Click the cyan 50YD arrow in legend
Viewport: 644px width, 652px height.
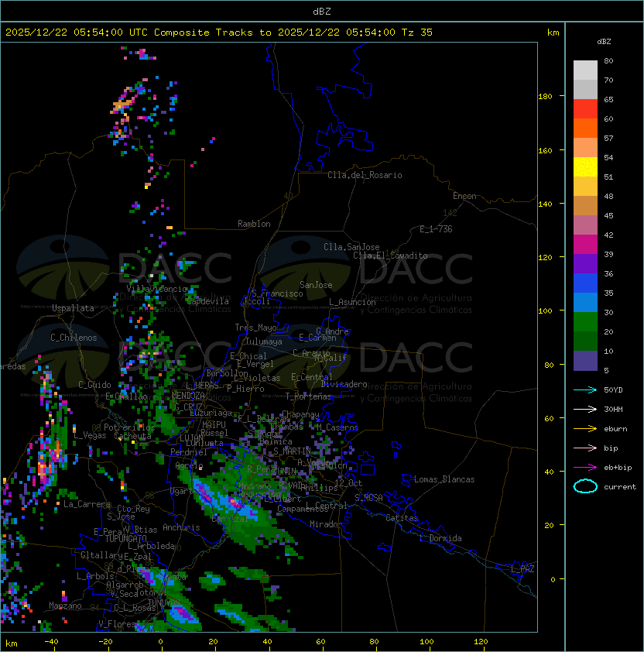point(585,390)
